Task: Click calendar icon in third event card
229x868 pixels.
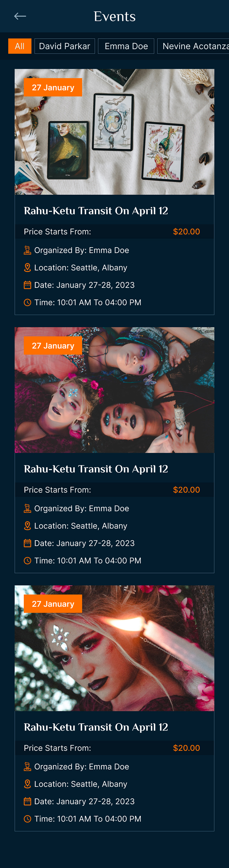Action: point(27,801)
